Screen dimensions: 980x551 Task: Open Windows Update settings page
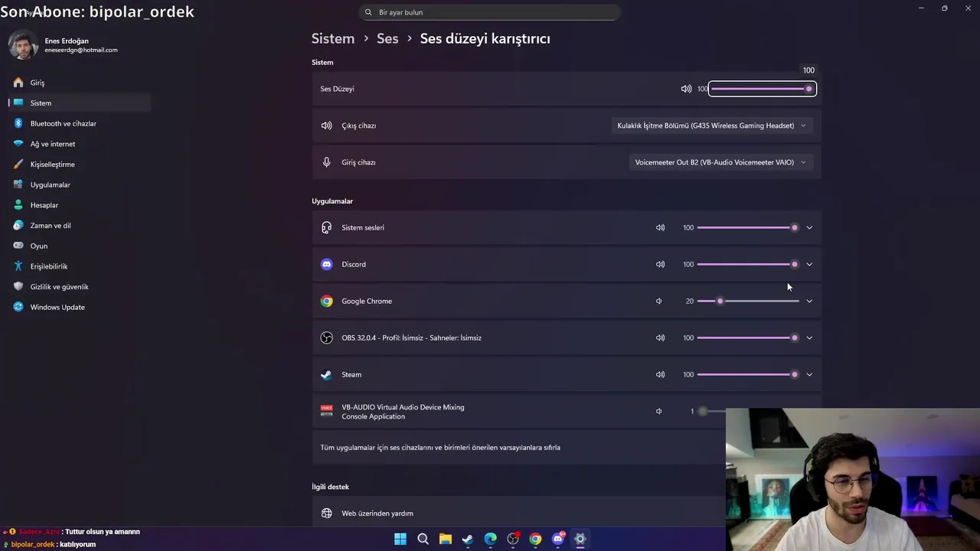click(80, 307)
